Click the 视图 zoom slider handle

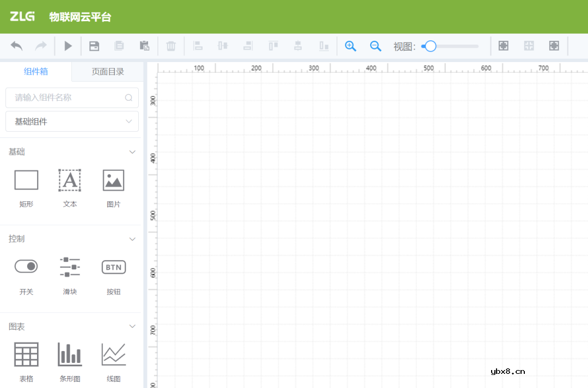431,46
